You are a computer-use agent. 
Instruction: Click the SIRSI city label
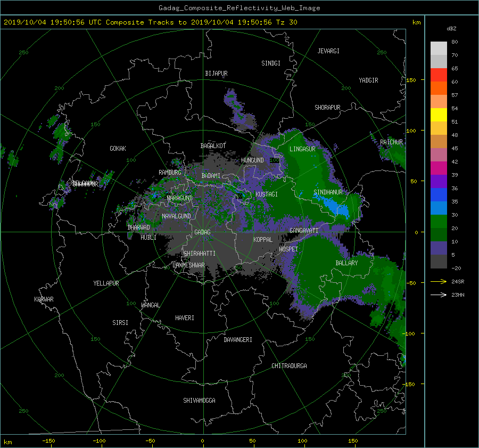(120, 323)
